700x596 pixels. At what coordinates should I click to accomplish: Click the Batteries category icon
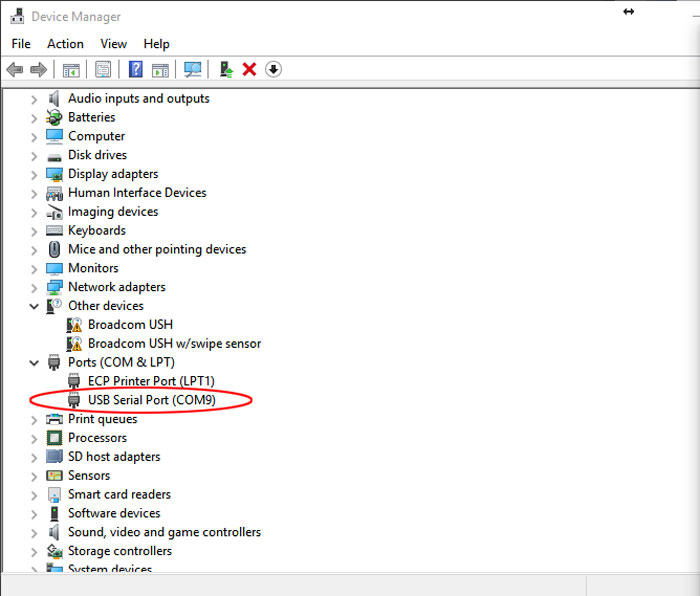pos(54,117)
